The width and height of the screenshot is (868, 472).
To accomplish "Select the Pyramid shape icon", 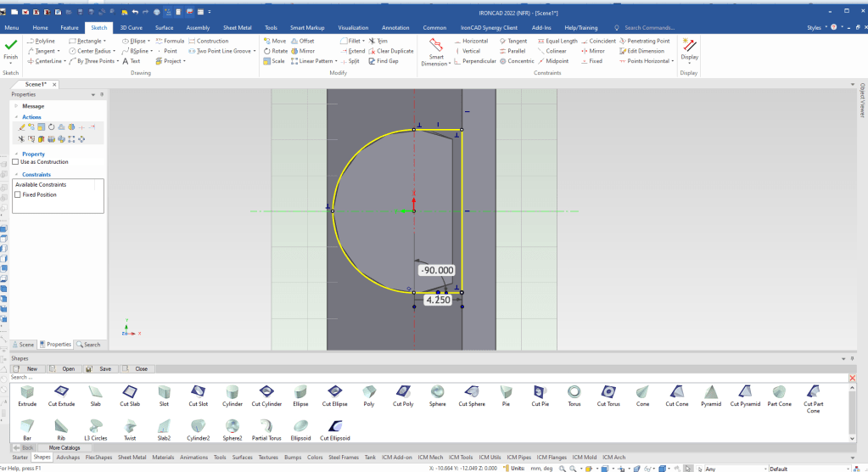I will click(712, 393).
